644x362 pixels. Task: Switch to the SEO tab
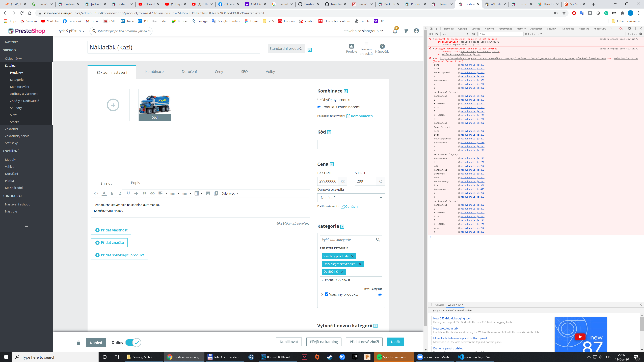point(244,72)
